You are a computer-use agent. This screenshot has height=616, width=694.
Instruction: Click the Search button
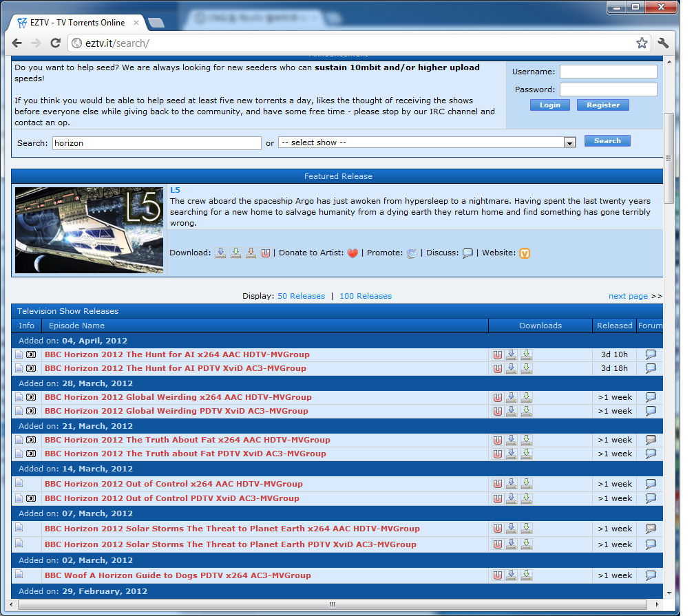(x=607, y=140)
